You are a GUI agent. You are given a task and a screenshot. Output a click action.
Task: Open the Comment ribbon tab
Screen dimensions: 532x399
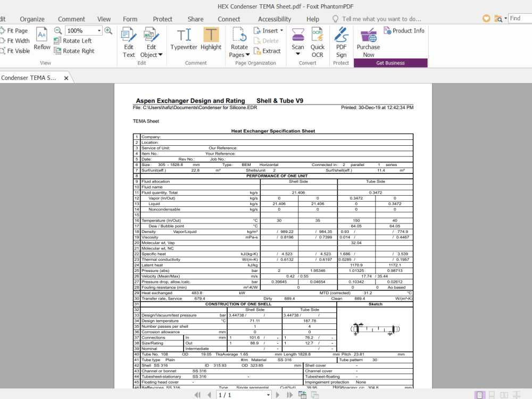71,19
